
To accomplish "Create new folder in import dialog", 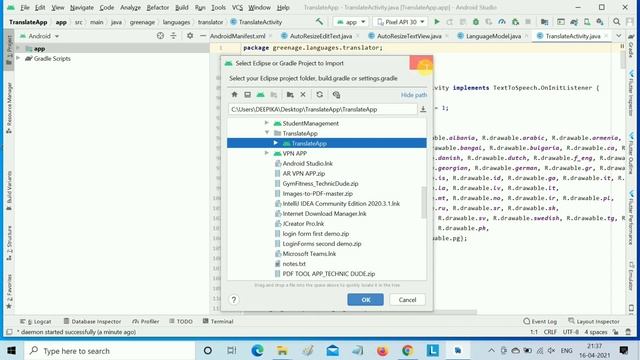I will tap(290, 95).
